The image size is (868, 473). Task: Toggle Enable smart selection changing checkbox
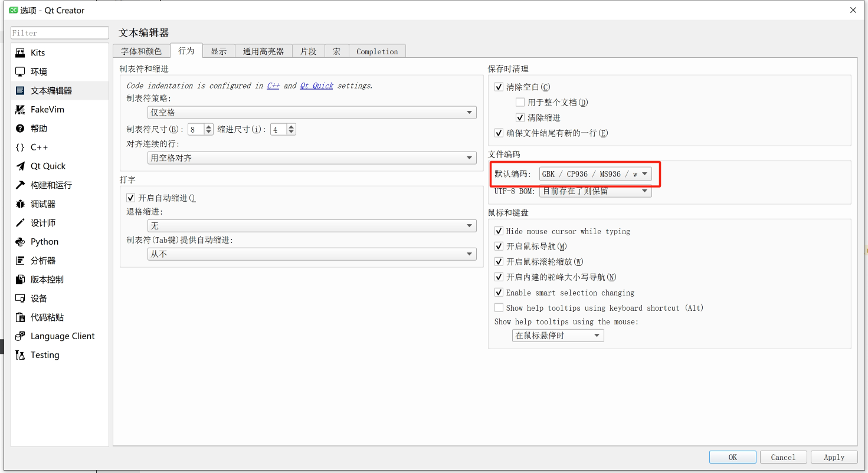(499, 292)
